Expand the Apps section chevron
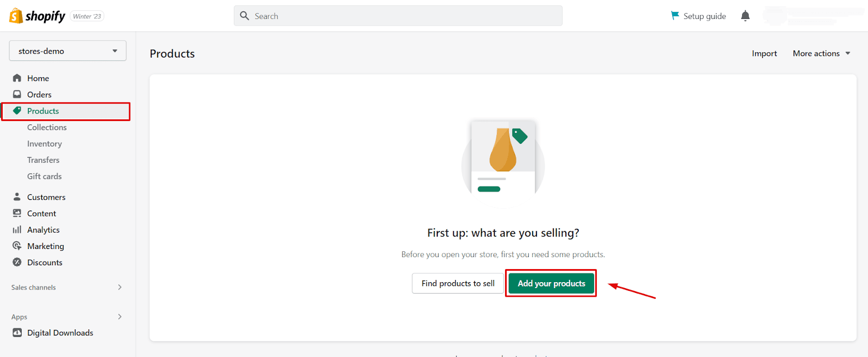Viewport: 868px width, 357px height. (120, 317)
